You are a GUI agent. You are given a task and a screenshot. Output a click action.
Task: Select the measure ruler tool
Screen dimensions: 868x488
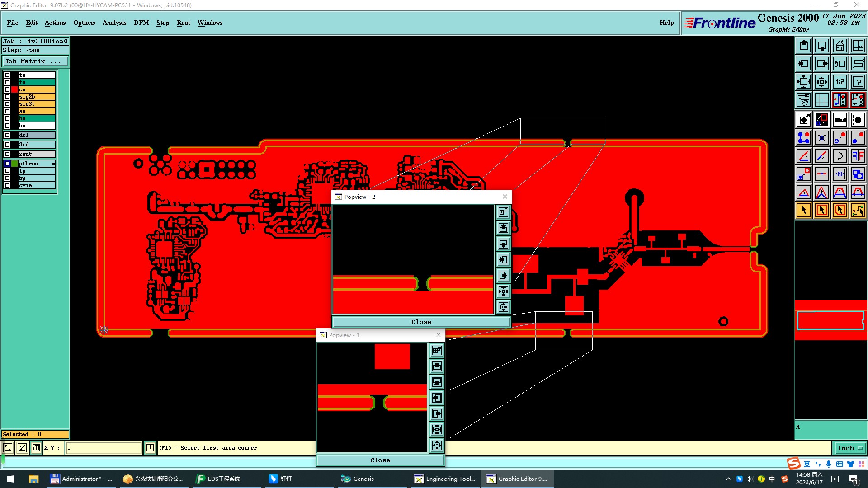tap(840, 120)
